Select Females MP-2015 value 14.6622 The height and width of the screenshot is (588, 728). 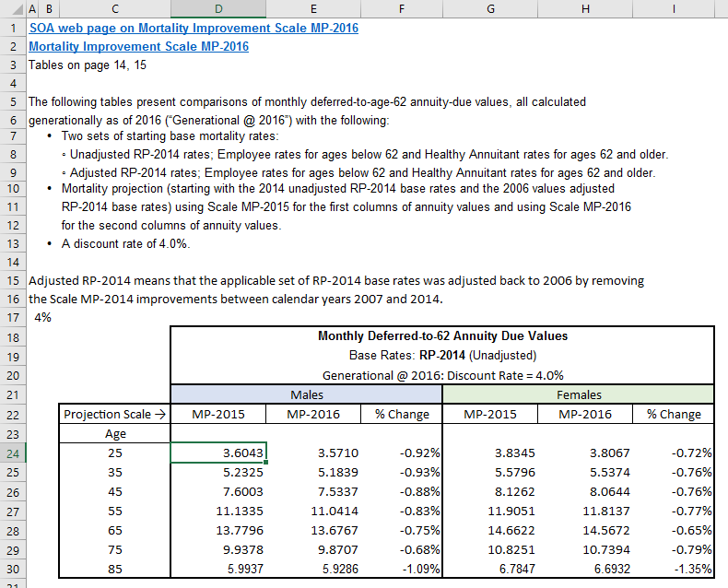click(x=490, y=531)
